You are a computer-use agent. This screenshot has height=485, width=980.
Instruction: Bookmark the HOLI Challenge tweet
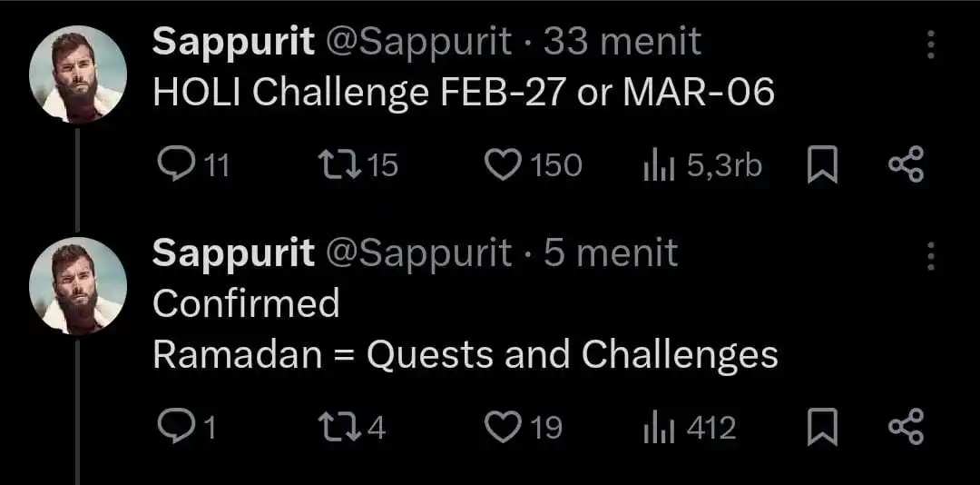coord(822,164)
